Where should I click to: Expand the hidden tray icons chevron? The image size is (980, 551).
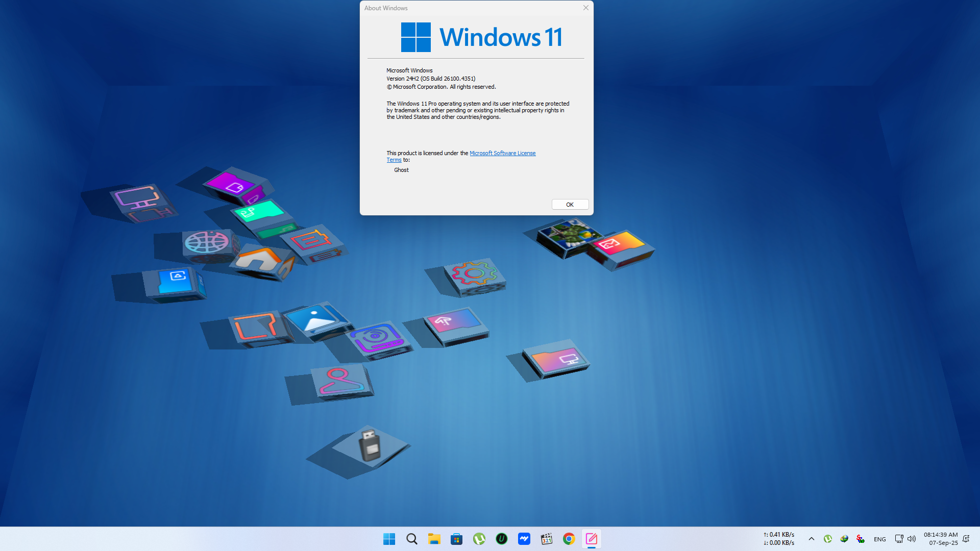click(x=812, y=539)
